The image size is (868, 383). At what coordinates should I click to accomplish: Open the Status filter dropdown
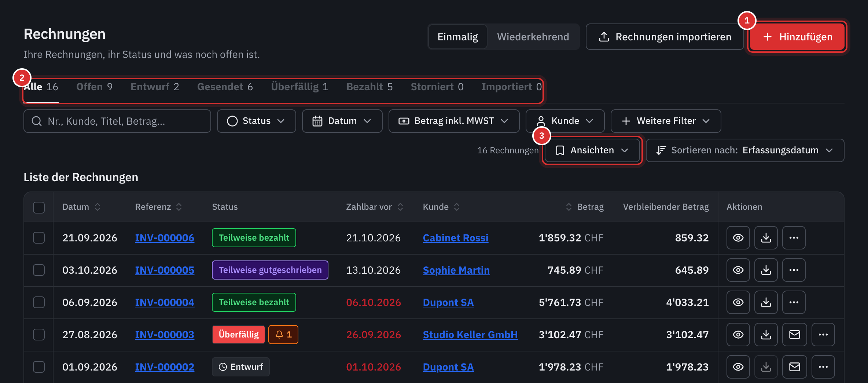(x=256, y=121)
